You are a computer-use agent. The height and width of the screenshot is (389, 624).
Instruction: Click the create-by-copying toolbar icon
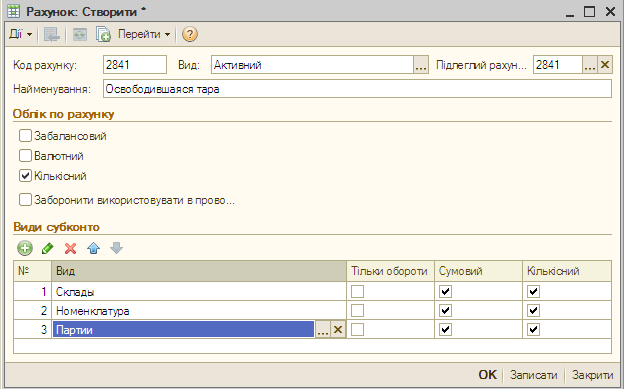point(103,34)
